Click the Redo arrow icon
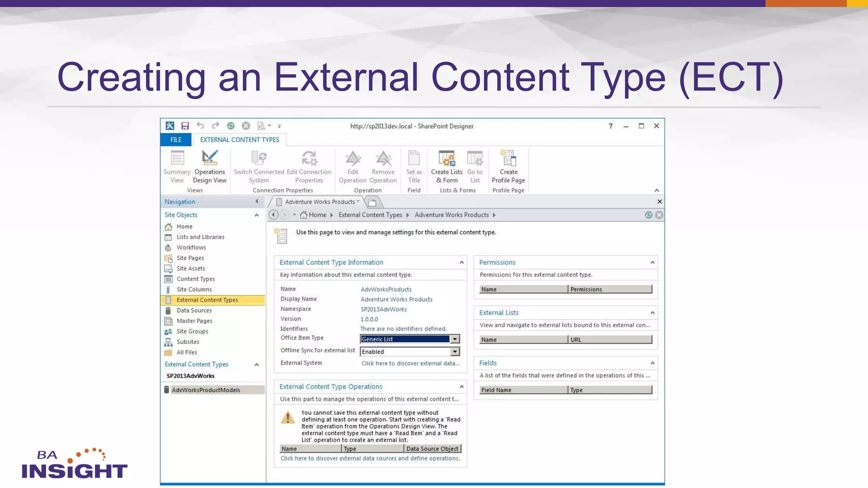Image resolution: width=868 pixels, height=488 pixels. (215, 125)
